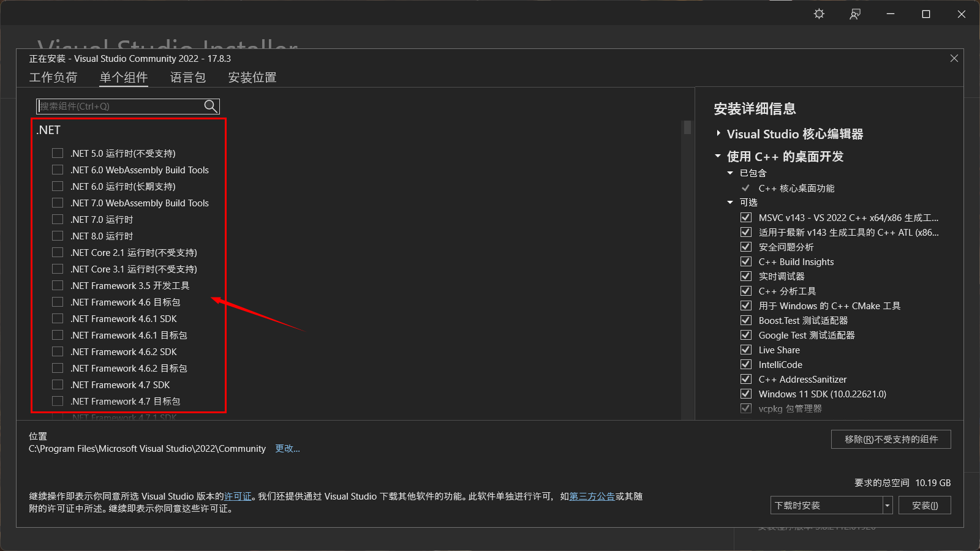The width and height of the screenshot is (980, 551).
Task: Uncheck C++ 分析工具
Action: (x=746, y=291)
